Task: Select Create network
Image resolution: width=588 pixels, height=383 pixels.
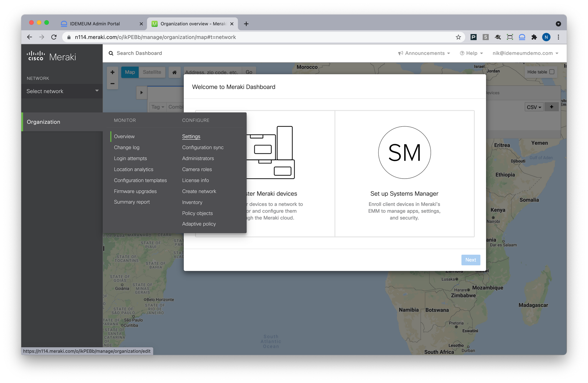Action: click(199, 191)
